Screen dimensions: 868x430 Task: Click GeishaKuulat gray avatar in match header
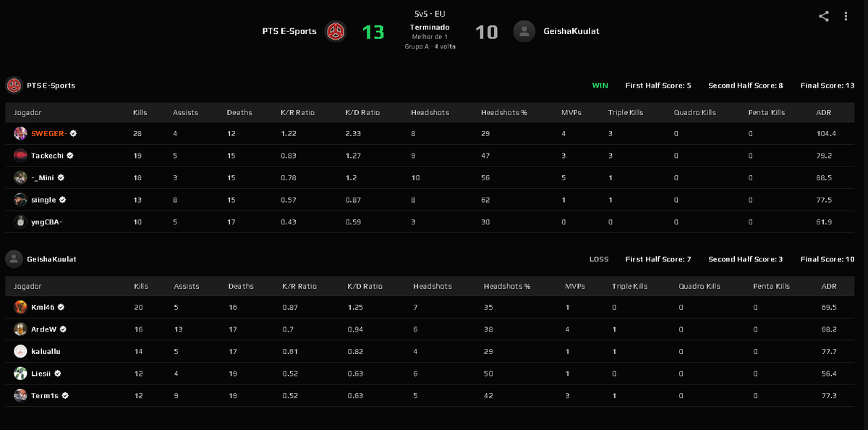point(524,31)
